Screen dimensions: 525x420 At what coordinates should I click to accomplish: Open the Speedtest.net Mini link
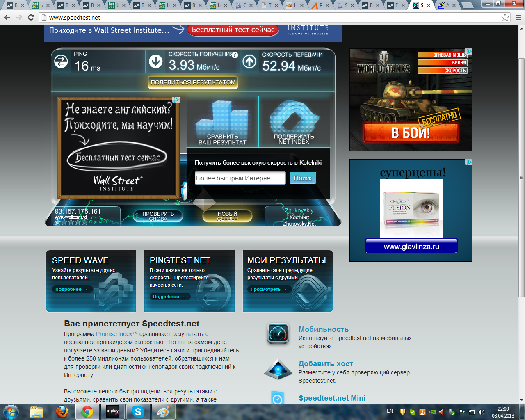click(x=332, y=398)
